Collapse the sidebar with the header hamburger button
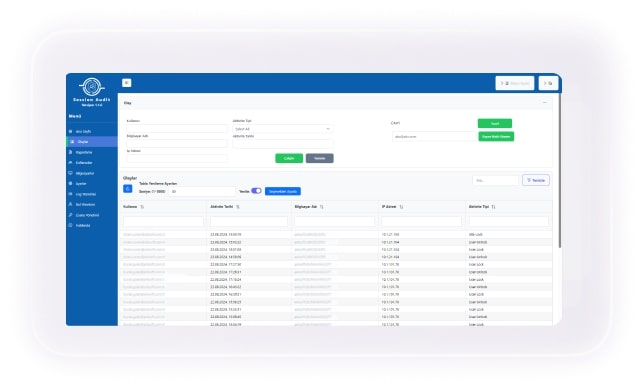 (x=127, y=83)
